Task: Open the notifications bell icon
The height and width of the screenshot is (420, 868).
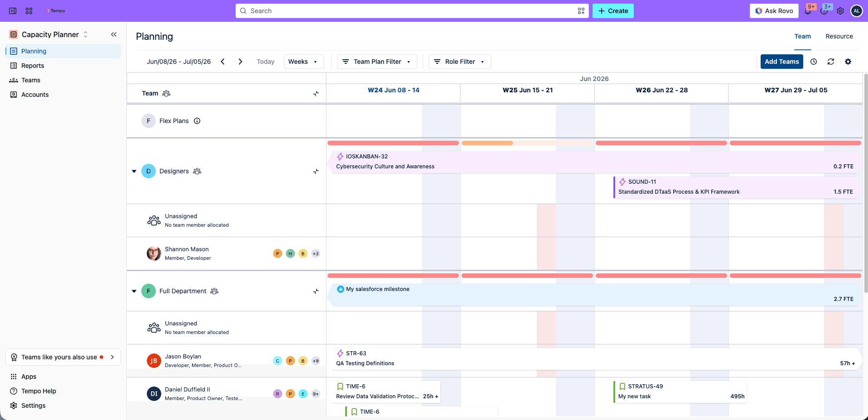Action: pos(808,11)
